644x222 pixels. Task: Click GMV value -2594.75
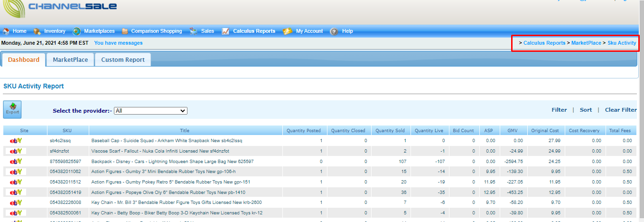(513, 162)
